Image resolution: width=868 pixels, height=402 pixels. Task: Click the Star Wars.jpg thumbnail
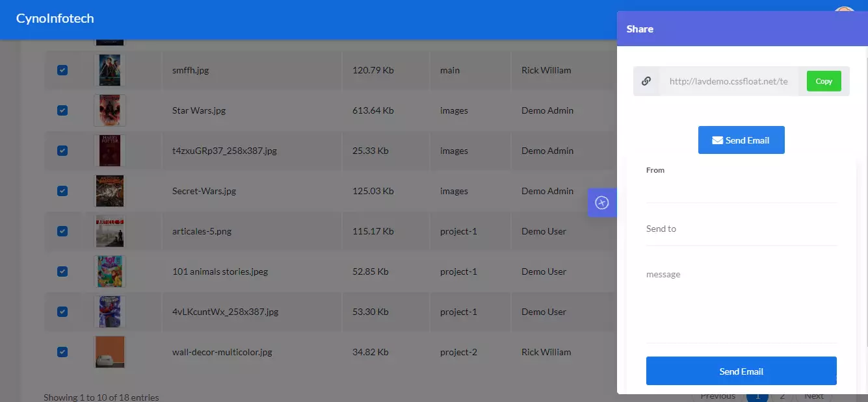(110, 110)
